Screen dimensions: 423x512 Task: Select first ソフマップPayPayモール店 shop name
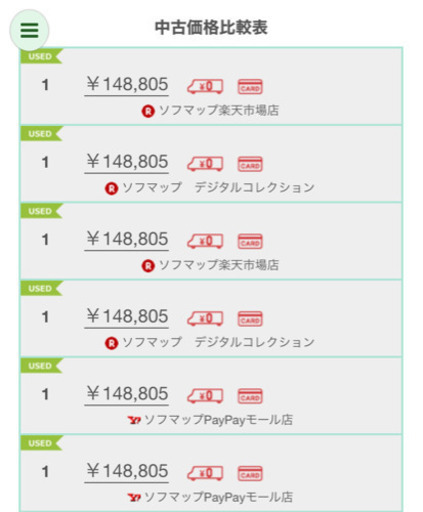219,420
